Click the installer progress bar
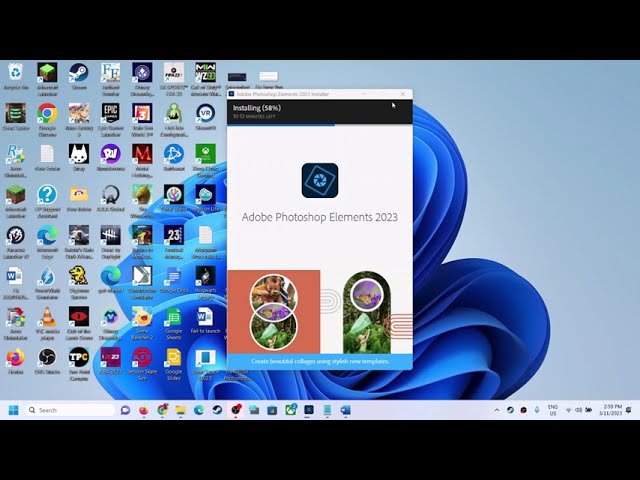The height and width of the screenshot is (480, 640). 320,125
